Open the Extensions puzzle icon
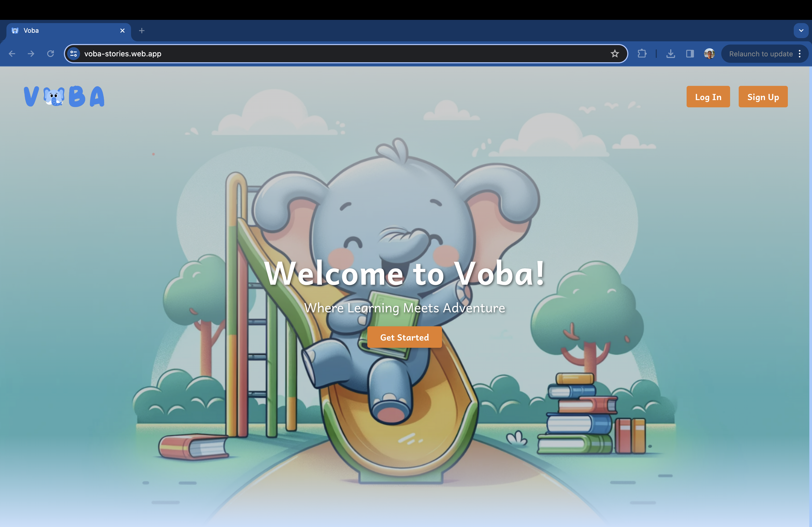812x527 pixels. point(642,54)
